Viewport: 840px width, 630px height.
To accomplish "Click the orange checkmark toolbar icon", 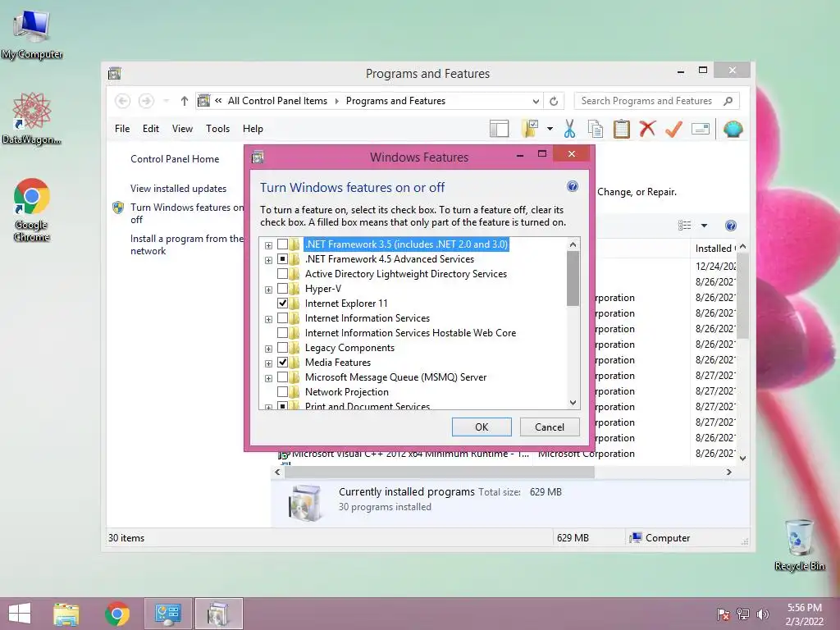I will point(674,129).
